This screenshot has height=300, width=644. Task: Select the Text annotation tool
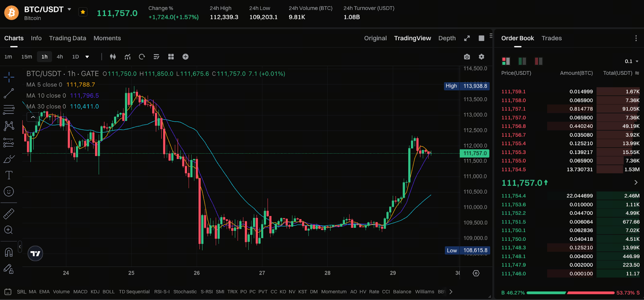[x=9, y=175]
